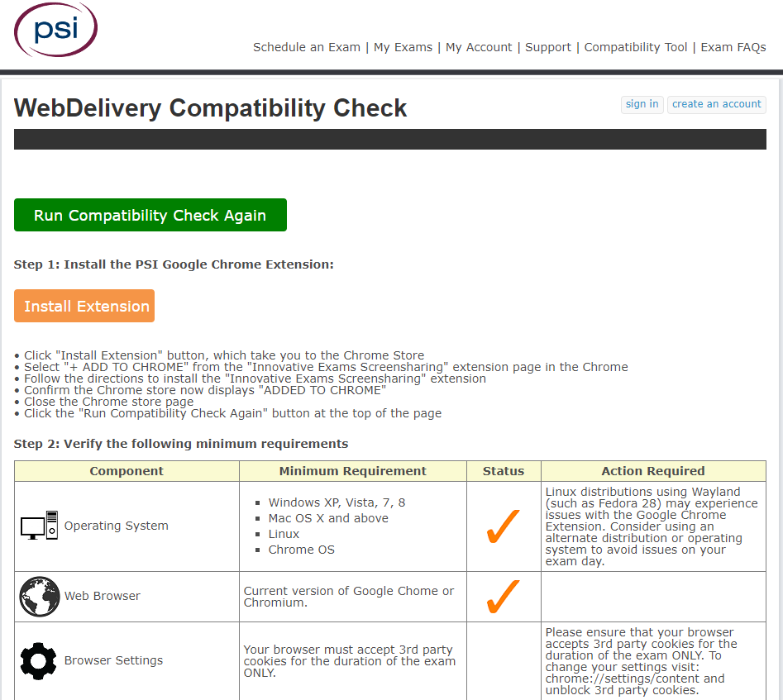Click "Windows XP, Vista, 7, 8" item
The width and height of the screenshot is (783, 700).
(337, 502)
